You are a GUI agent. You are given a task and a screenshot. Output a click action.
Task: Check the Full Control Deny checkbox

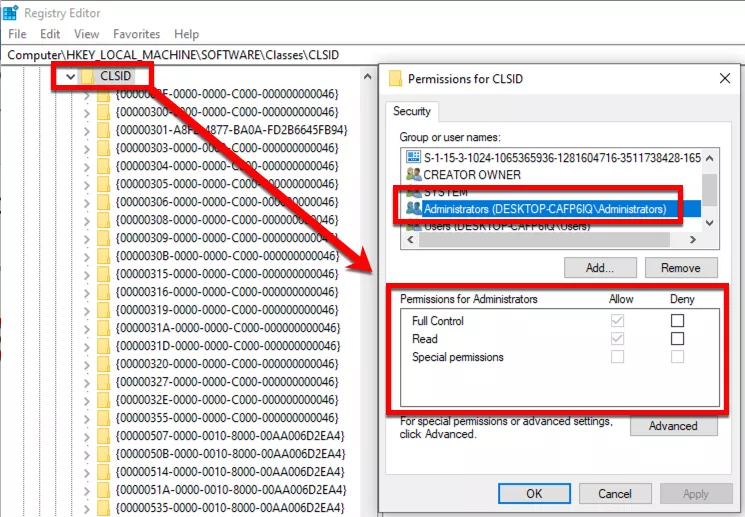677,320
